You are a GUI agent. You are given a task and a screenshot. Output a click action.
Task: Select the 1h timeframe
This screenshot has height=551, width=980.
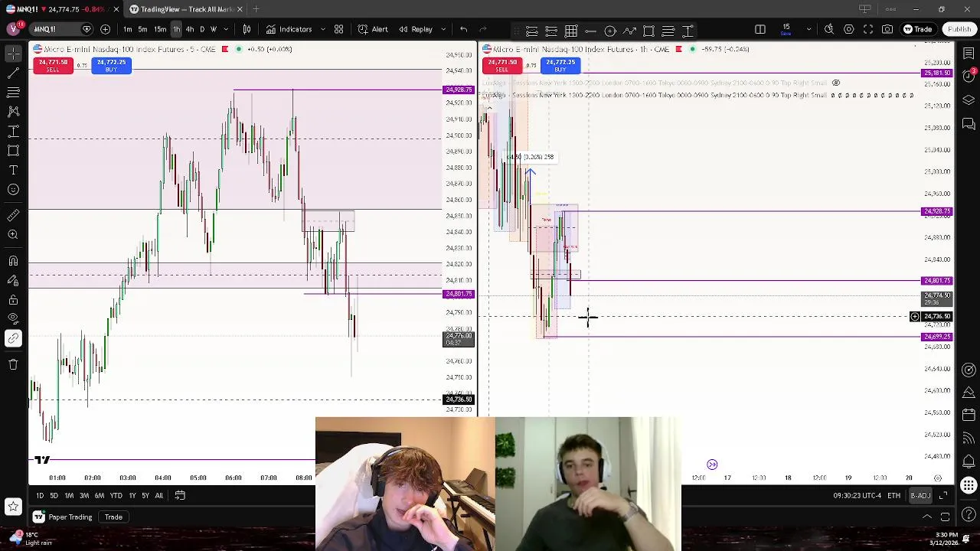[x=176, y=29]
